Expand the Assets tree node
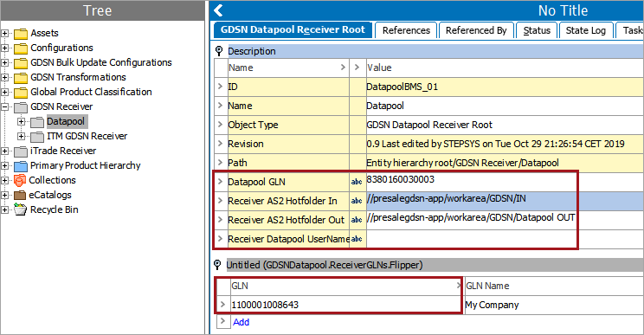The height and width of the screenshot is (335, 644). (x=4, y=33)
